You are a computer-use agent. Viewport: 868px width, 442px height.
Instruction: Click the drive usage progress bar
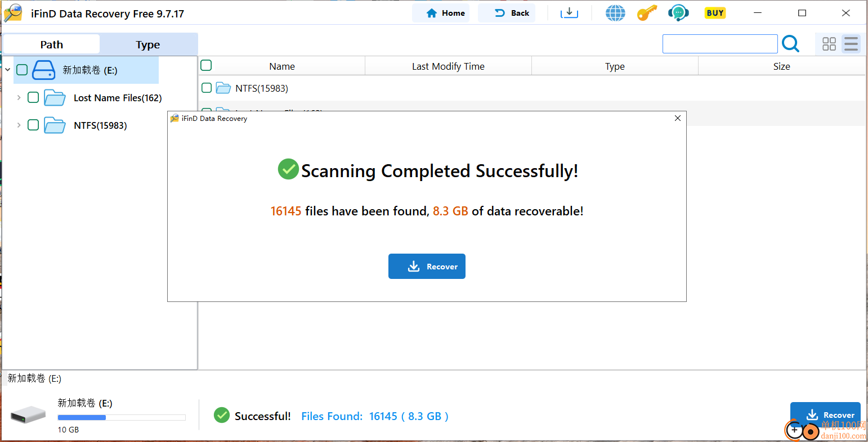(x=122, y=417)
